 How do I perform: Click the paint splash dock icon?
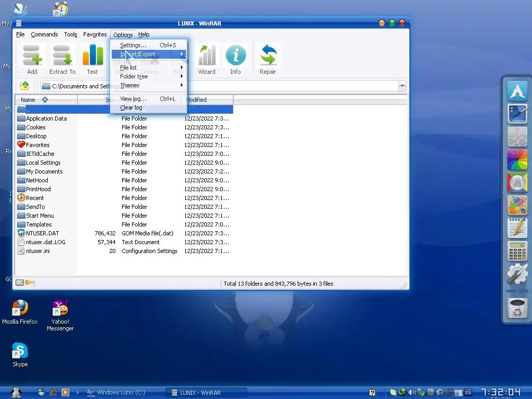tap(517, 205)
